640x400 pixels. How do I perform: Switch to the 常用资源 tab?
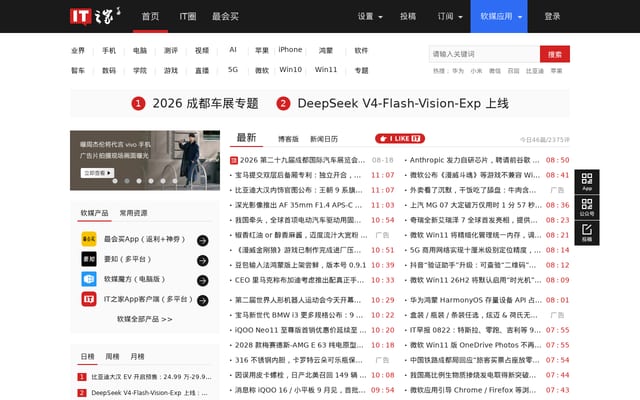pos(133,213)
